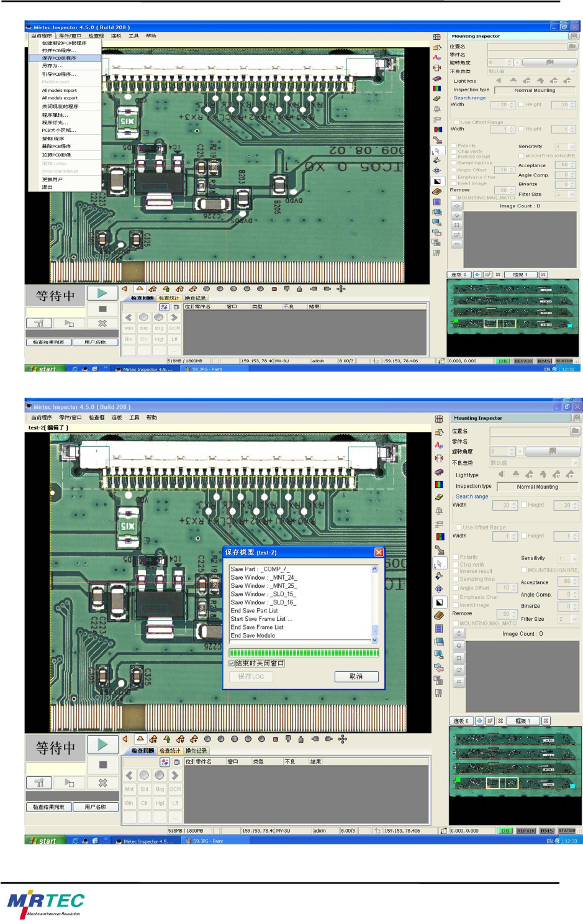The image size is (583, 924).
Task: Click OCR button in lower screenshot
Action: tap(175, 789)
